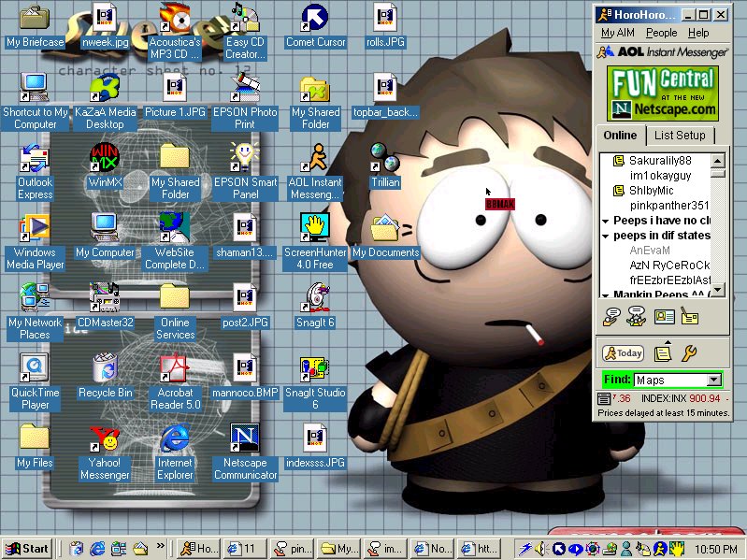
Task: Select the Outlook Express desktop icon
Action: (x=35, y=172)
